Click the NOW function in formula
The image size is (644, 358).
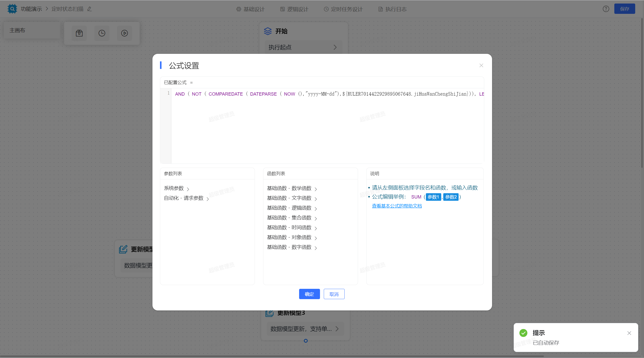[290, 94]
